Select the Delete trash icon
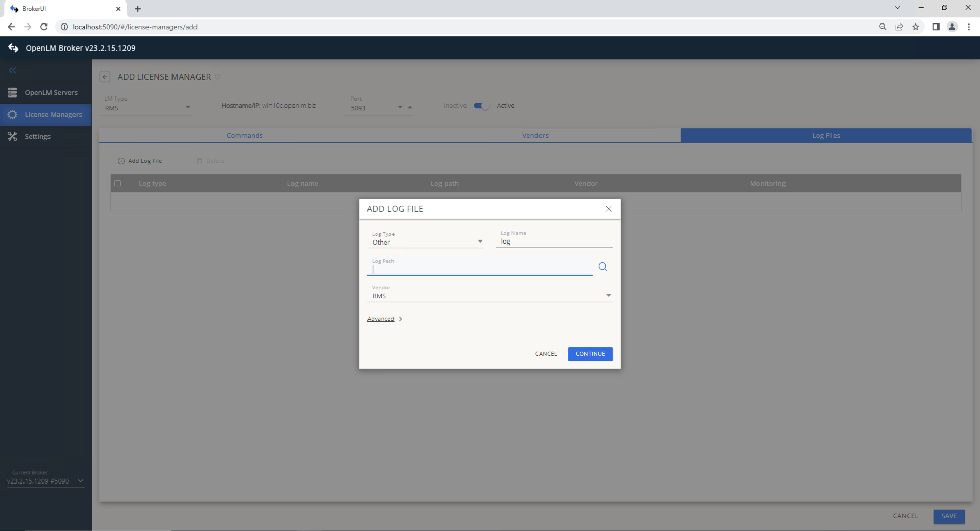Viewport: 980px width, 531px height. click(x=199, y=161)
